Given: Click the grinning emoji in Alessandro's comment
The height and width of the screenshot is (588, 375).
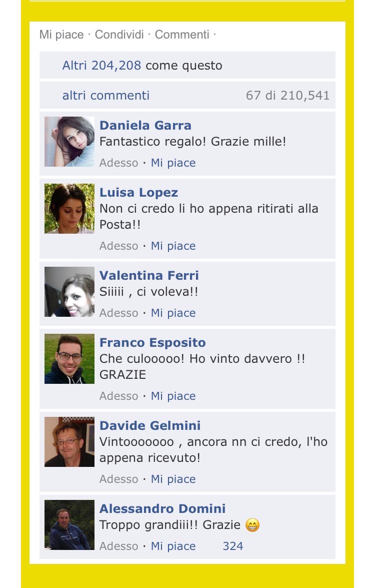Looking at the screenshot, I should click(252, 525).
